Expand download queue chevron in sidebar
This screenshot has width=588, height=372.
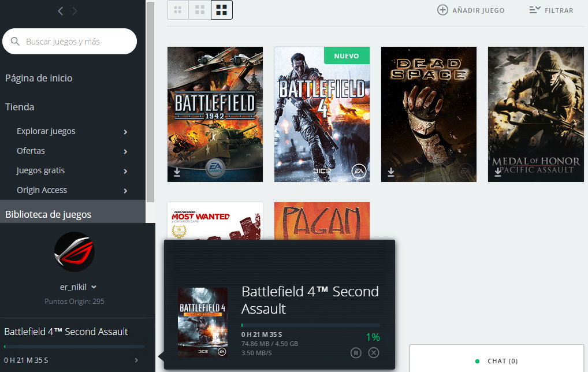tap(136, 360)
